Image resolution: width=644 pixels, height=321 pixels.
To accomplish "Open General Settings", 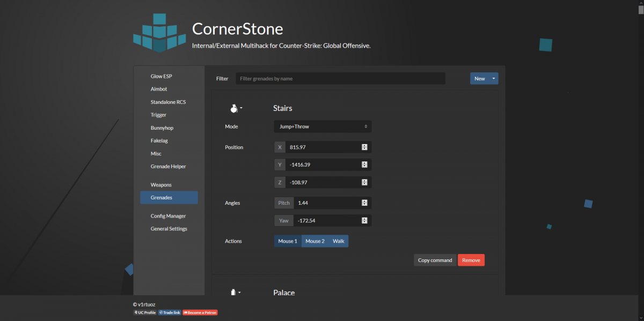I will [x=169, y=229].
